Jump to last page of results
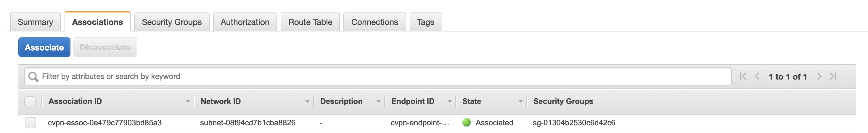 point(833,77)
